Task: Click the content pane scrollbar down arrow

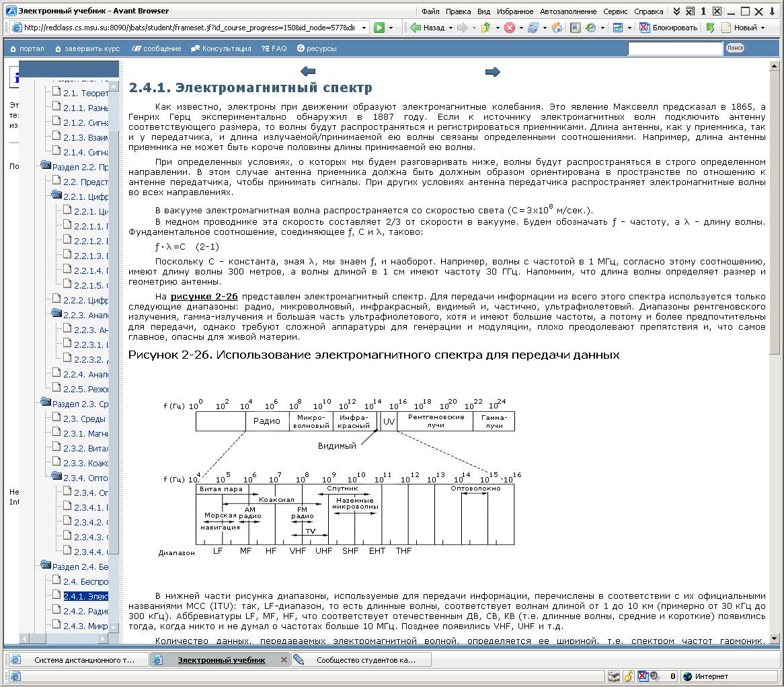Action: (x=775, y=639)
